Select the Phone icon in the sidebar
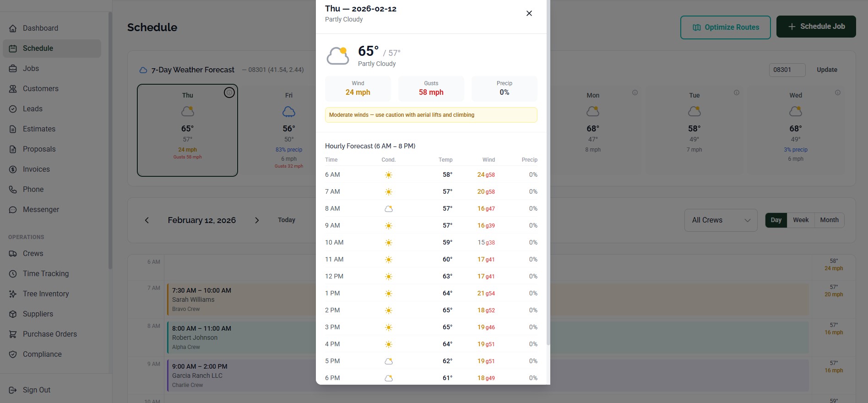The image size is (868, 403). (13, 189)
